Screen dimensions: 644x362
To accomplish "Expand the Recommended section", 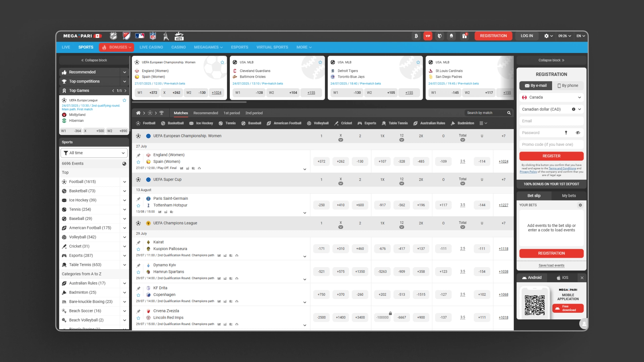I will point(124,72).
